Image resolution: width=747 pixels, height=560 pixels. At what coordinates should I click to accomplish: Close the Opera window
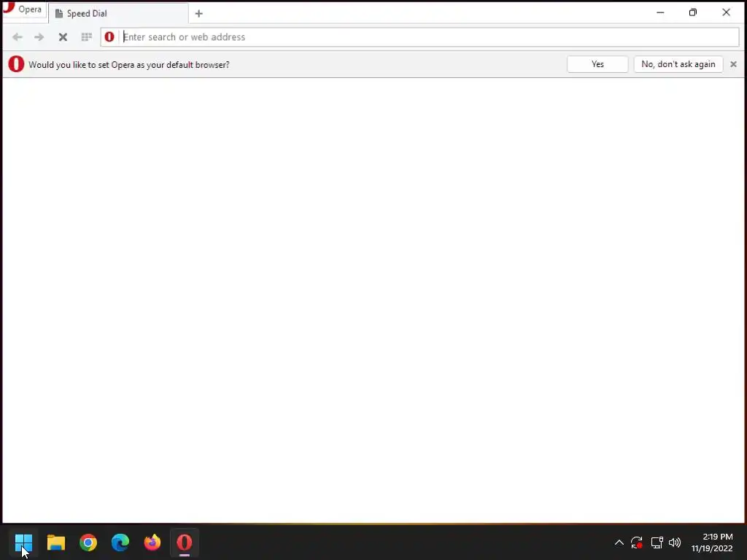tap(726, 12)
